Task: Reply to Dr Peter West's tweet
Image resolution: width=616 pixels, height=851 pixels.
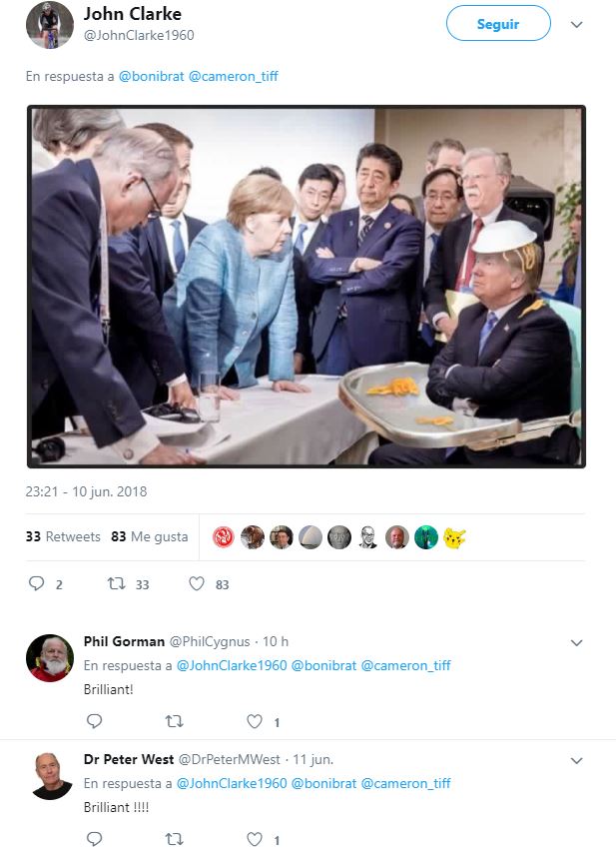Action: pos(95,838)
